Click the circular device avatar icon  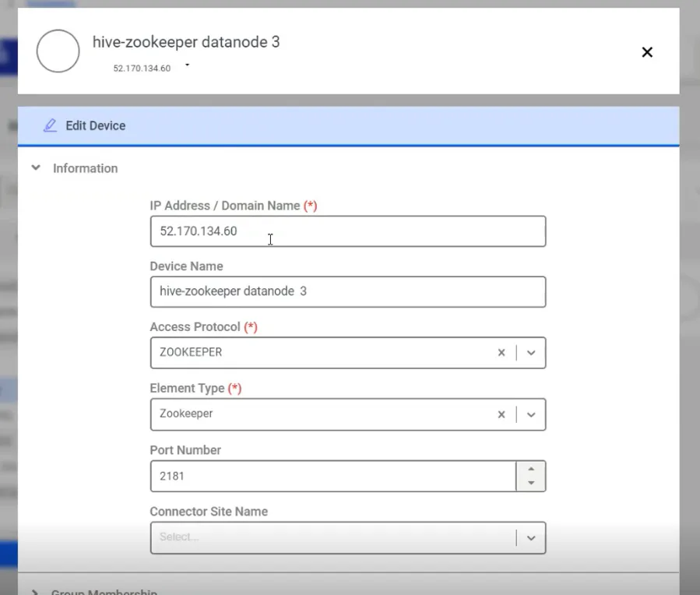pyautogui.click(x=58, y=51)
